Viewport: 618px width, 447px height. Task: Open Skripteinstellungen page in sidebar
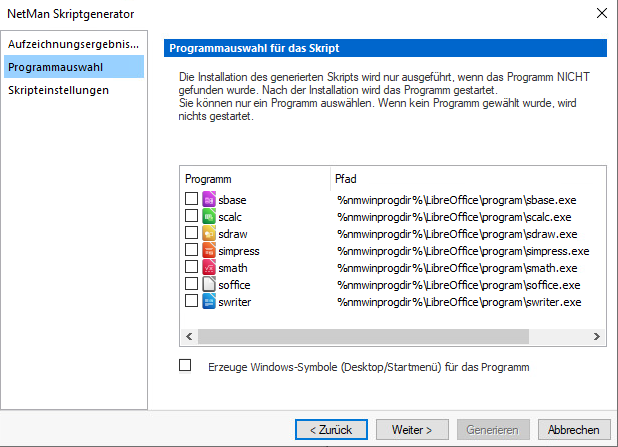point(74,90)
